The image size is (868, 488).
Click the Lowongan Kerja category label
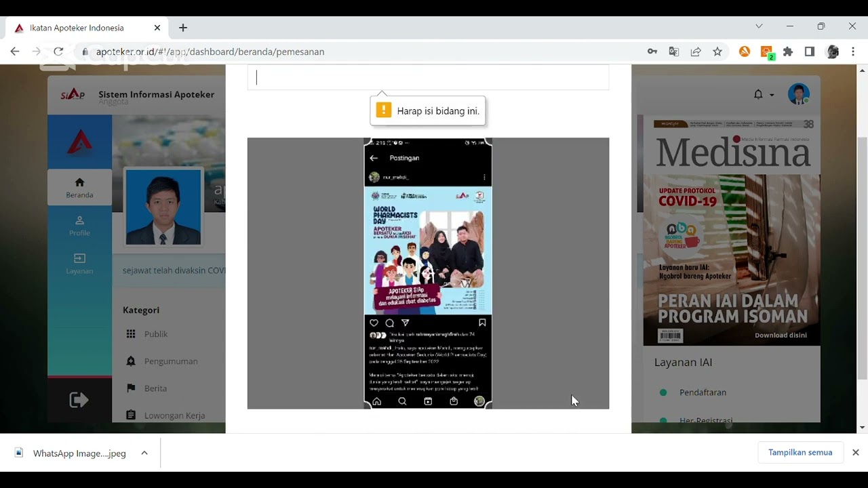click(x=174, y=415)
